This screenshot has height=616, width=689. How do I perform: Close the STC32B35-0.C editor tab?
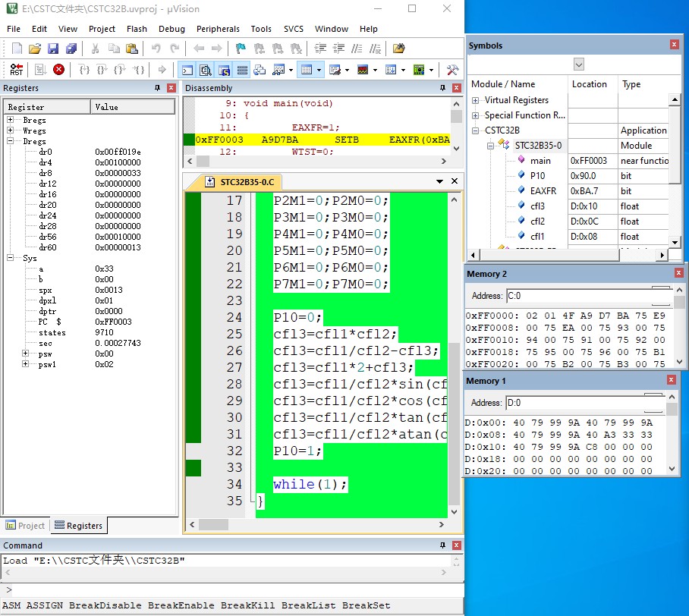point(455,181)
